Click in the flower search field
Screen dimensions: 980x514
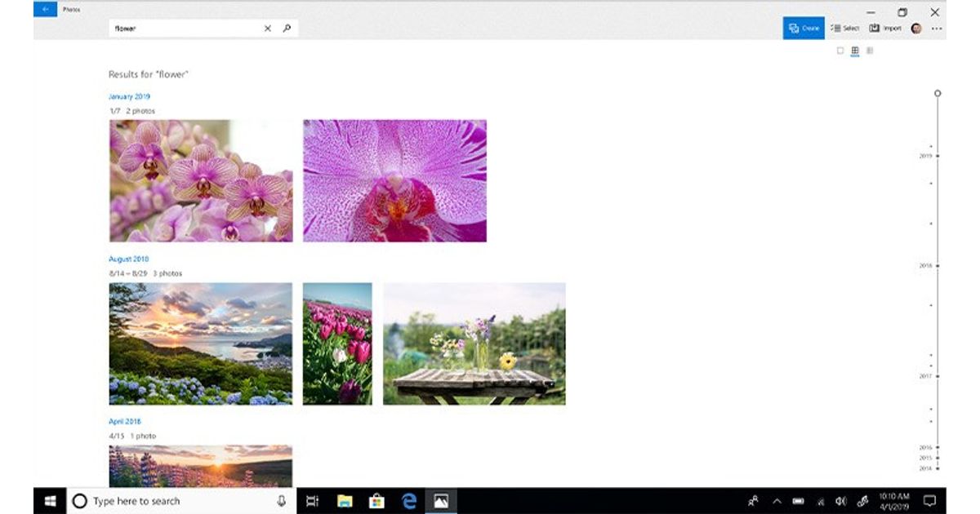(184, 29)
